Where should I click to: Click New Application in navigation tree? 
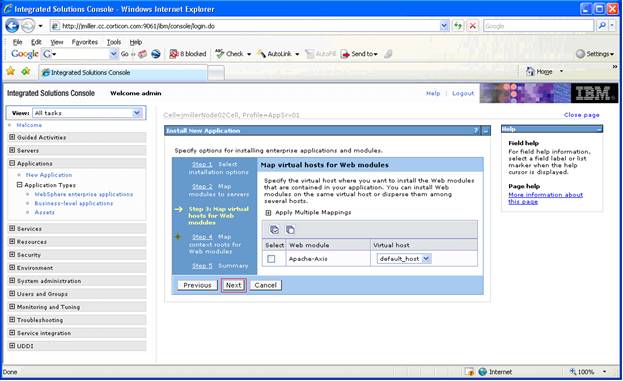[49, 175]
